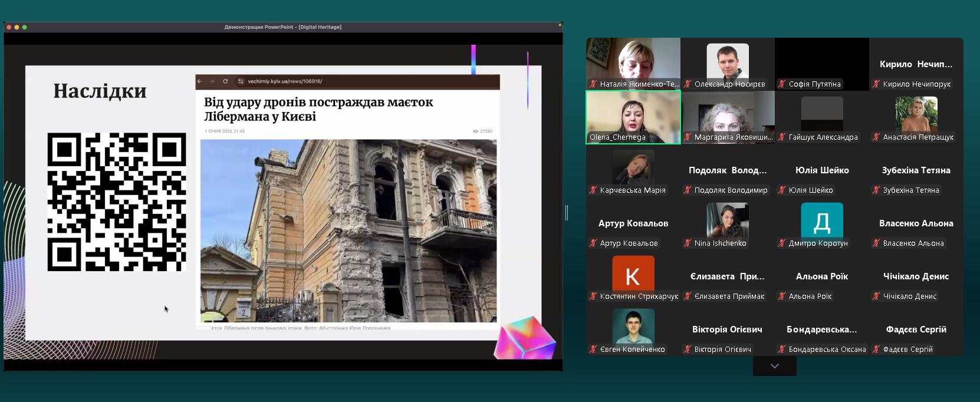Screen dimensions: 980x402
Task: Select Карчевська Марія profile photo tile
Action: tap(633, 170)
